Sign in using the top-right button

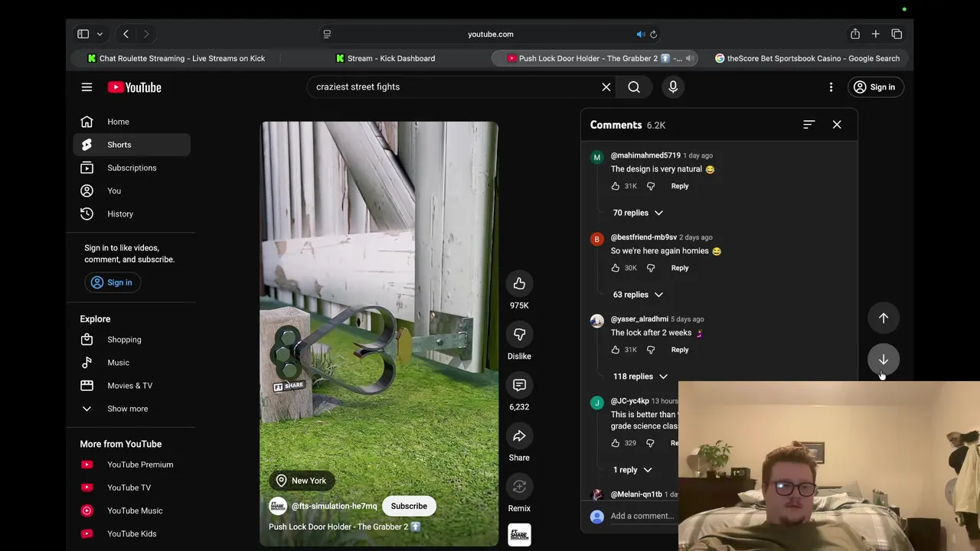pos(874,87)
